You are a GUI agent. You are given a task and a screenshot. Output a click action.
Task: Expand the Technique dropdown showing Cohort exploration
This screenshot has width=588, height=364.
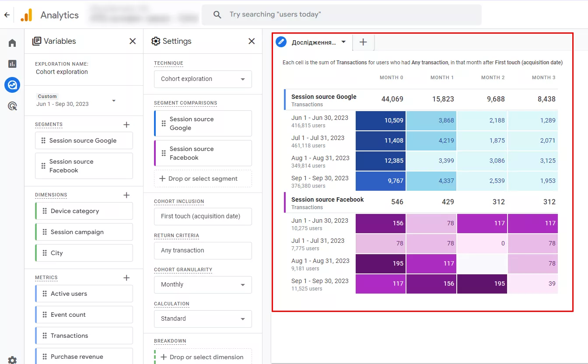click(x=203, y=79)
